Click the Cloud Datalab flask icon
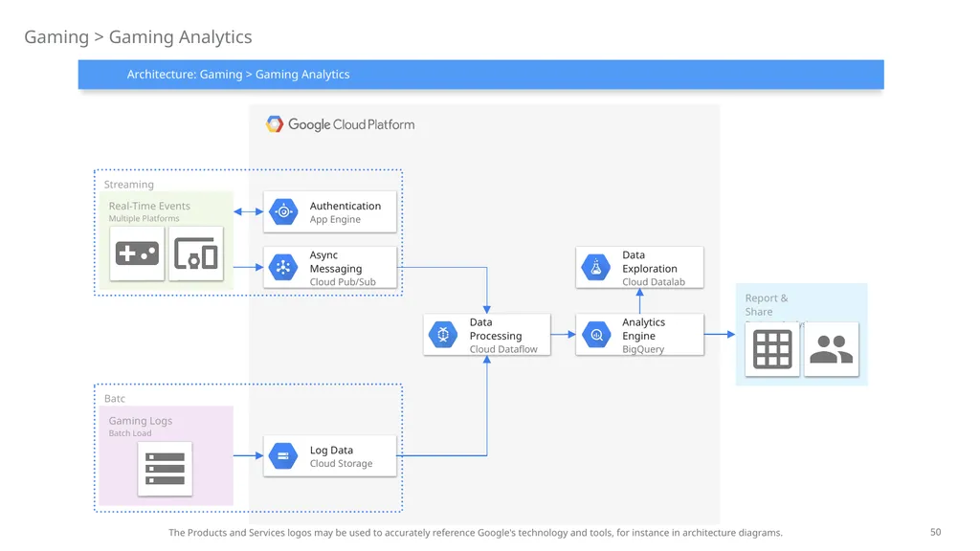 coord(596,268)
